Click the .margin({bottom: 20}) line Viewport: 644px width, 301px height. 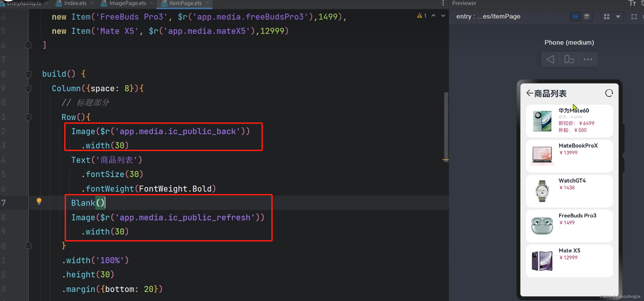point(112,289)
